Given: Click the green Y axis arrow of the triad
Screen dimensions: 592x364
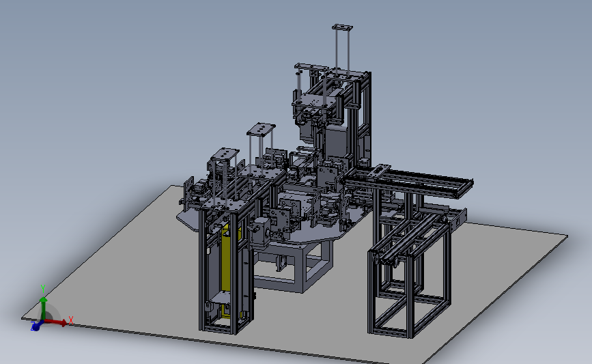Looking at the screenshot, I should pyautogui.click(x=44, y=308).
